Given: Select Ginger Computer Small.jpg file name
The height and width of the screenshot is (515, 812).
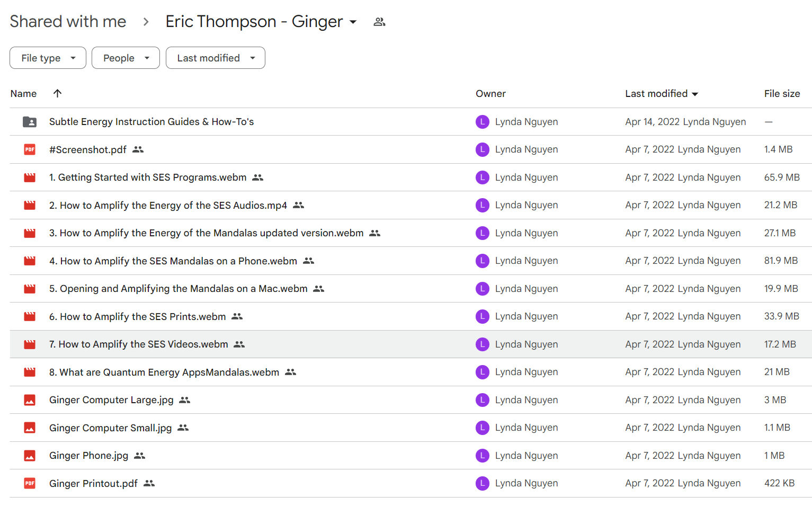Looking at the screenshot, I should pos(111,428).
